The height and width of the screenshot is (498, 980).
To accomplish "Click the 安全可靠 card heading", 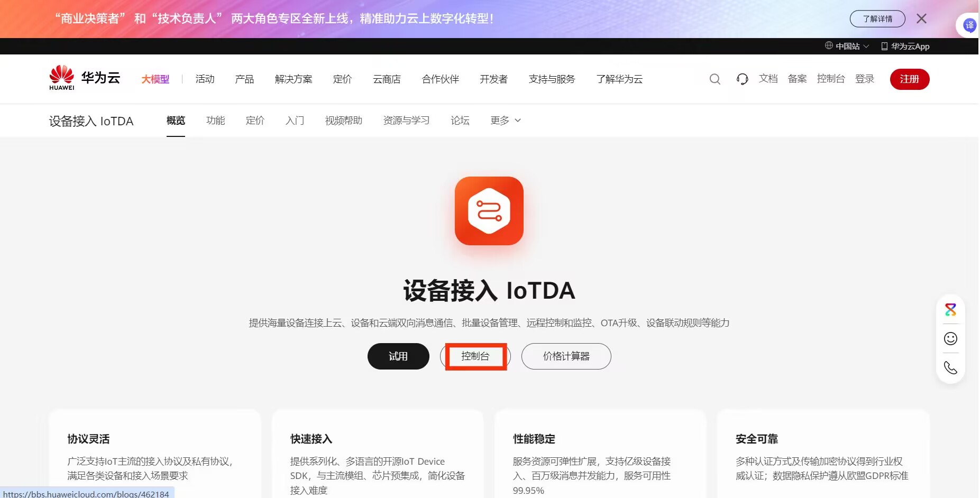I will (757, 439).
